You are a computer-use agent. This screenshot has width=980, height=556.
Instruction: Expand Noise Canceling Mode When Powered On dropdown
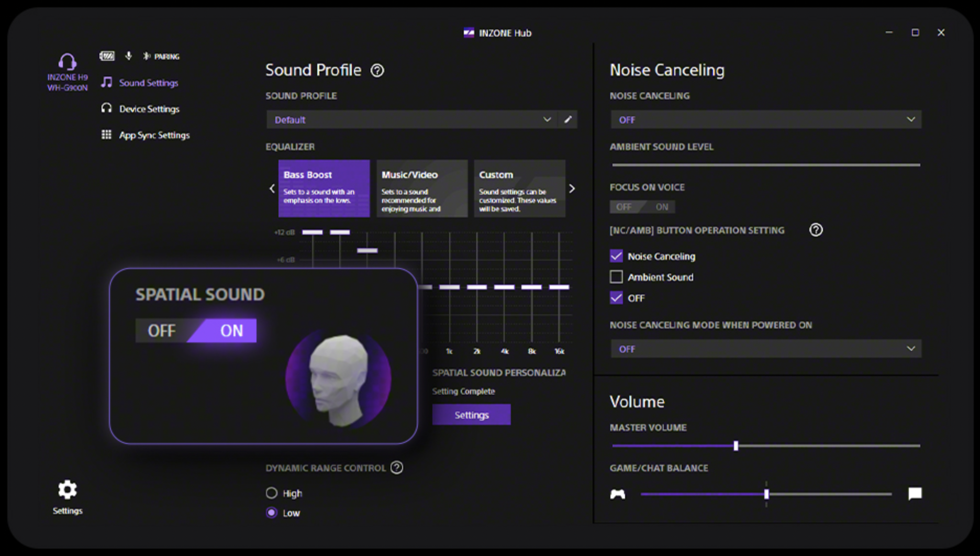coord(766,349)
